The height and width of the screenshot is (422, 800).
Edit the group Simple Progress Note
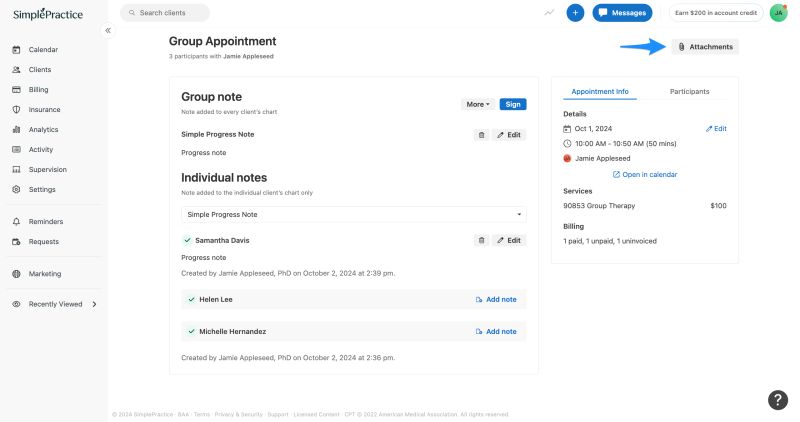coord(509,135)
